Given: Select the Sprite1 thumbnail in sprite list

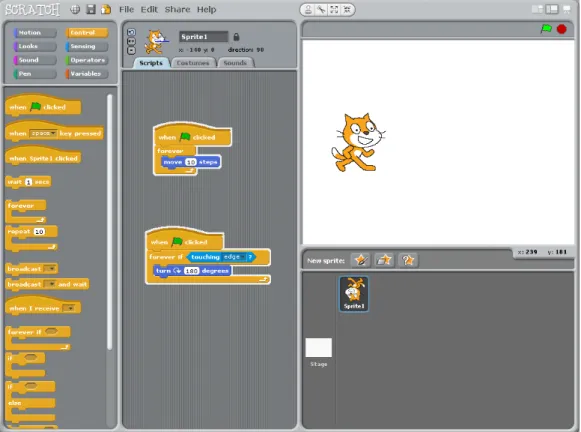Looking at the screenshot, I should tap(354, 294).
